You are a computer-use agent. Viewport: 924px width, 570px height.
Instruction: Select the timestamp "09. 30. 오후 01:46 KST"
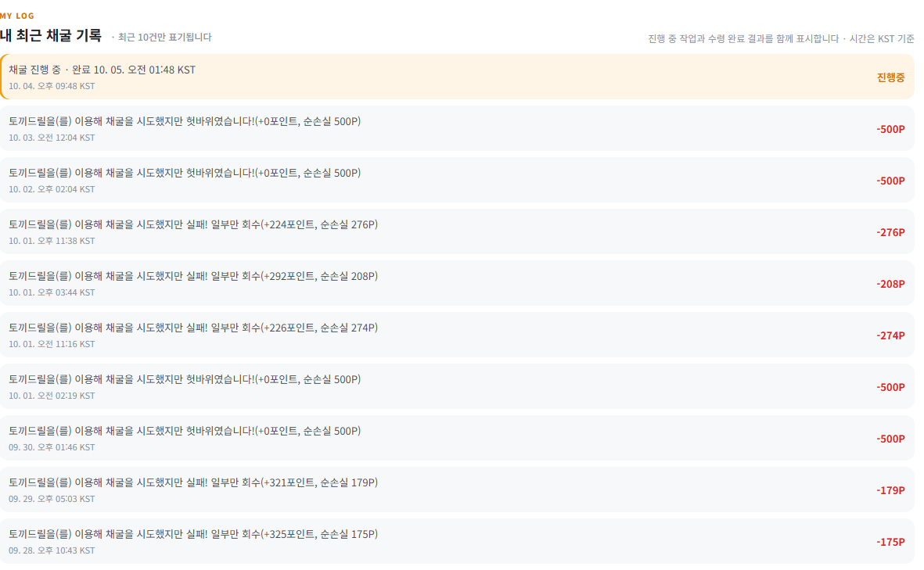coord(52,447)
